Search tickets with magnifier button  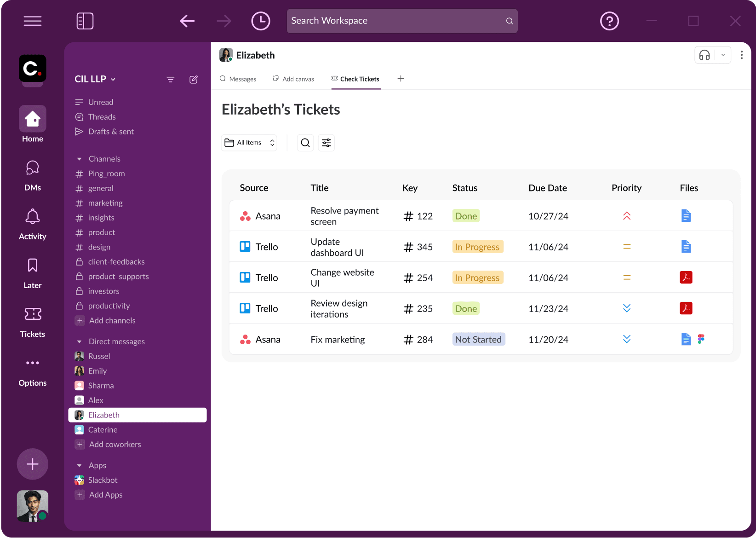point(305,143)
